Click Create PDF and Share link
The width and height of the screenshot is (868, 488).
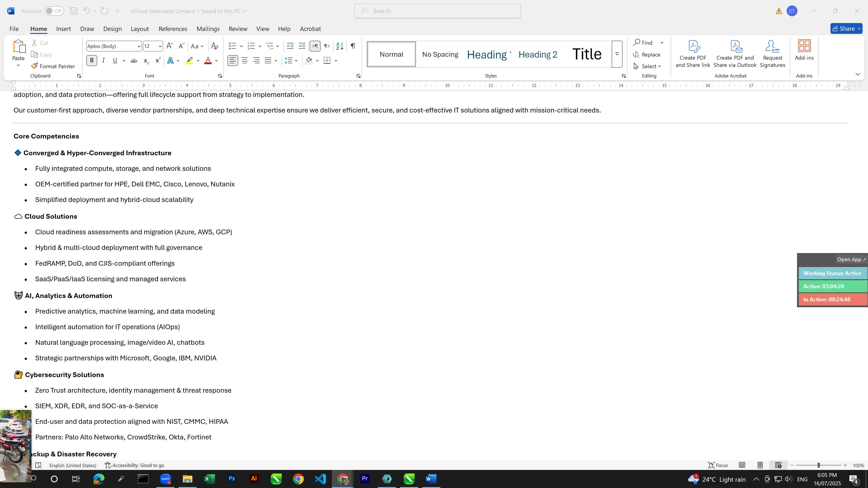coord(693,54)
